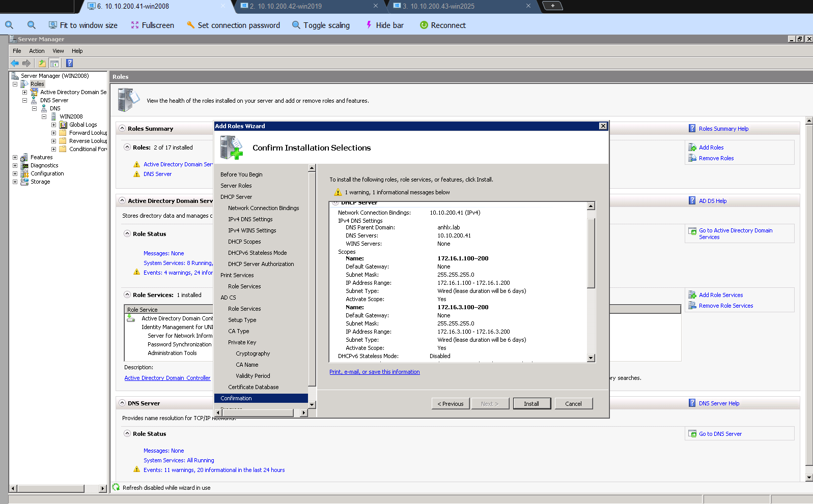The width and height of the screenshot is (813, 504).
Task: Click the console tree horizontal scrollbar
Action: coord(51,488)
